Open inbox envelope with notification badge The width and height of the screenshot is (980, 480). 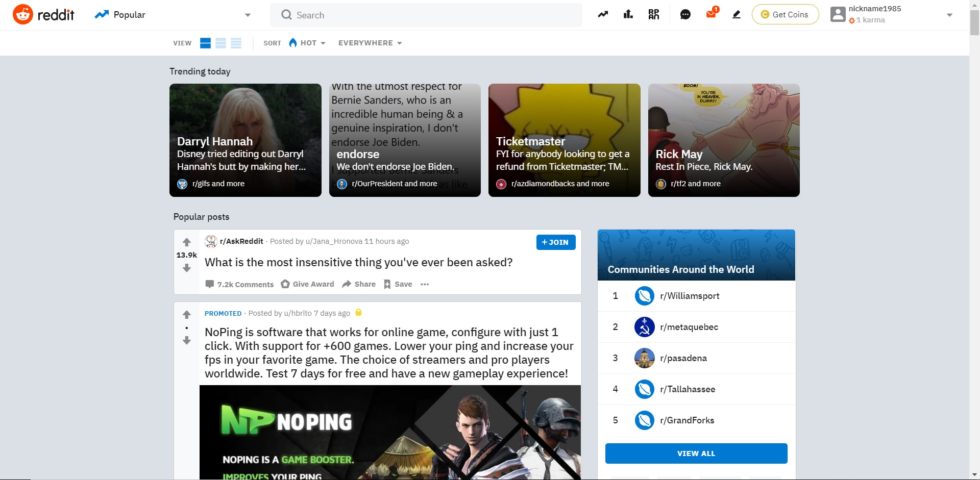(x=711, y=14)
